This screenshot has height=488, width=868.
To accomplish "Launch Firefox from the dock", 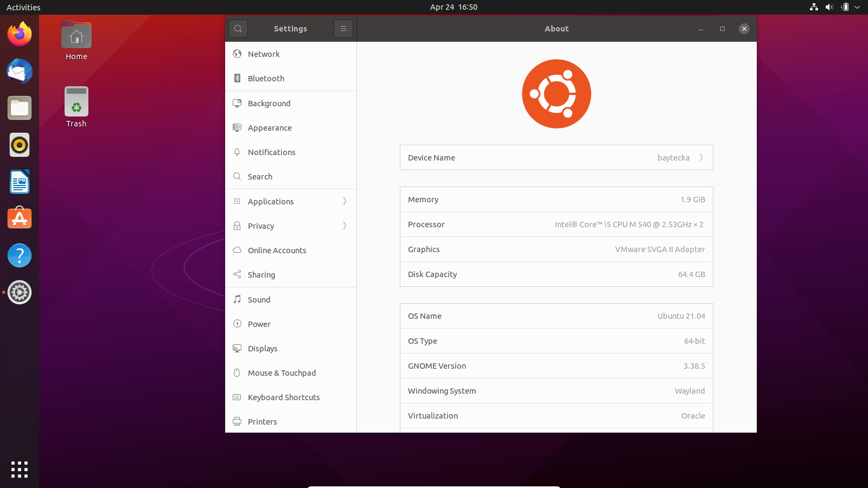I will (20, 34).
